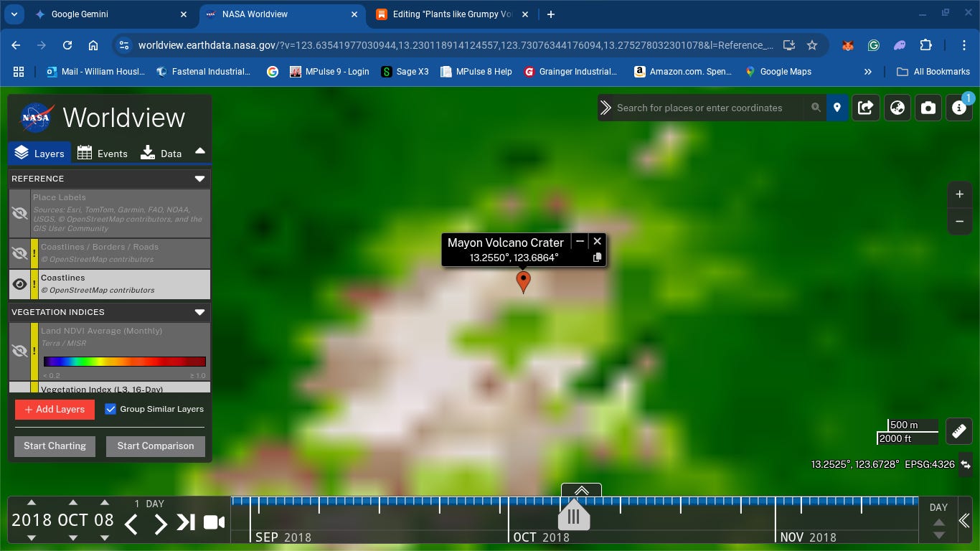Show Land NDVI Average layer eye toggle
The height and width of the screenshot is (551, 980).
tap(20, 351)
